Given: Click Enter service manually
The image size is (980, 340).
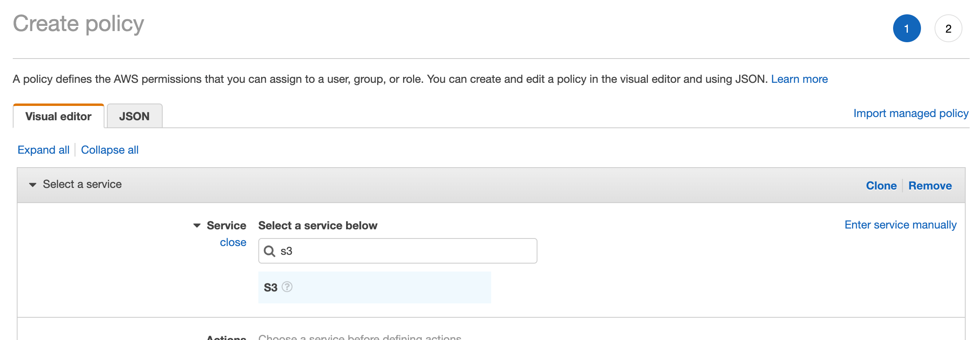Looking at the screenshot, I should (901, 225).
